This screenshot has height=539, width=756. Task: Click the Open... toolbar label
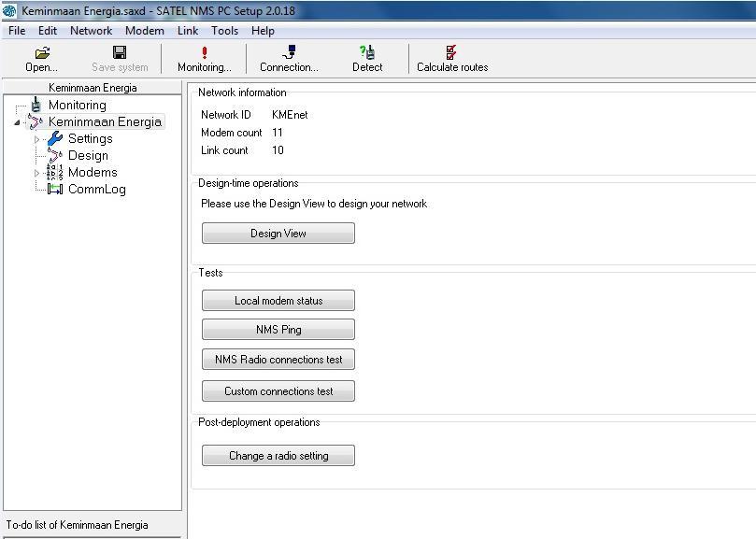41,67
